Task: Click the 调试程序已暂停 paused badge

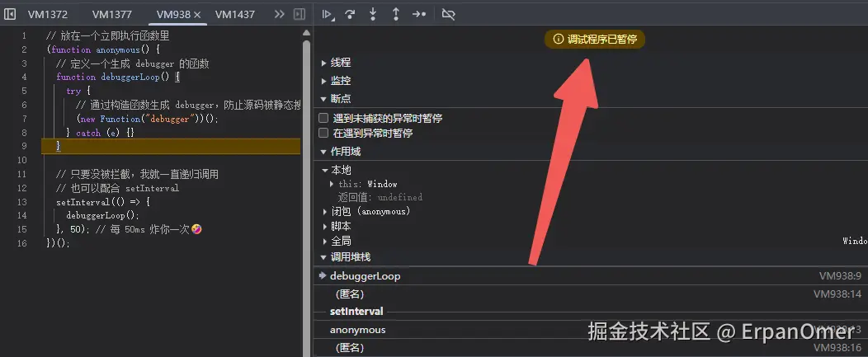Action: (x=595, y=40)
